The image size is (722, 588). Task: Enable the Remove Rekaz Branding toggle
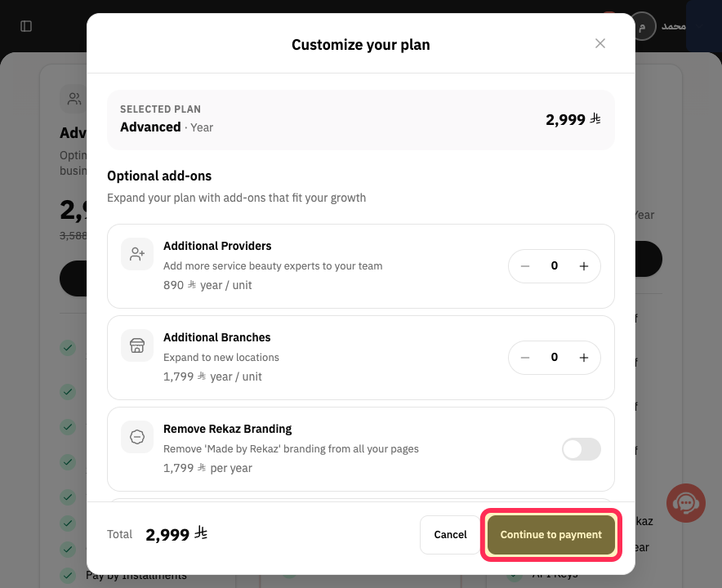pos(581,449)
